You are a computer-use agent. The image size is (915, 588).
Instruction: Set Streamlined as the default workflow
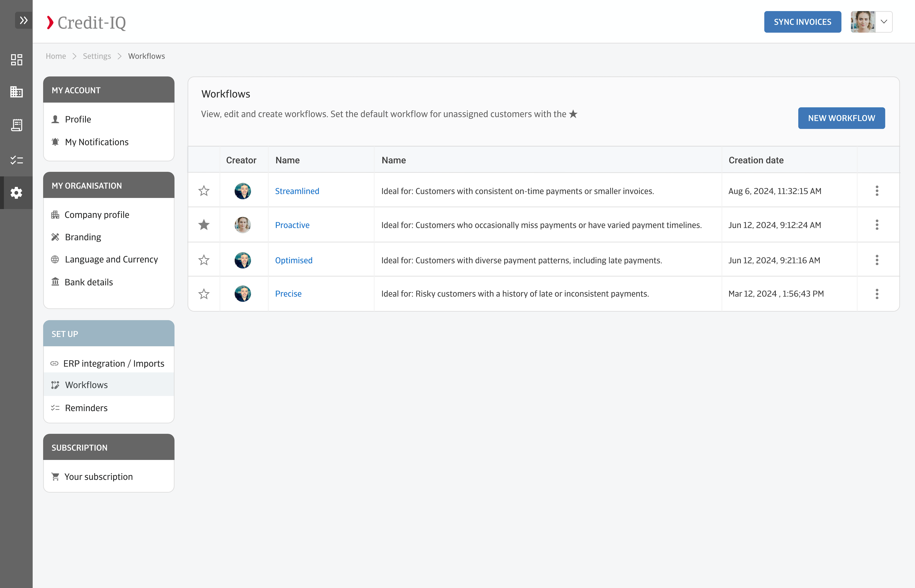click(x=204, y=191)
